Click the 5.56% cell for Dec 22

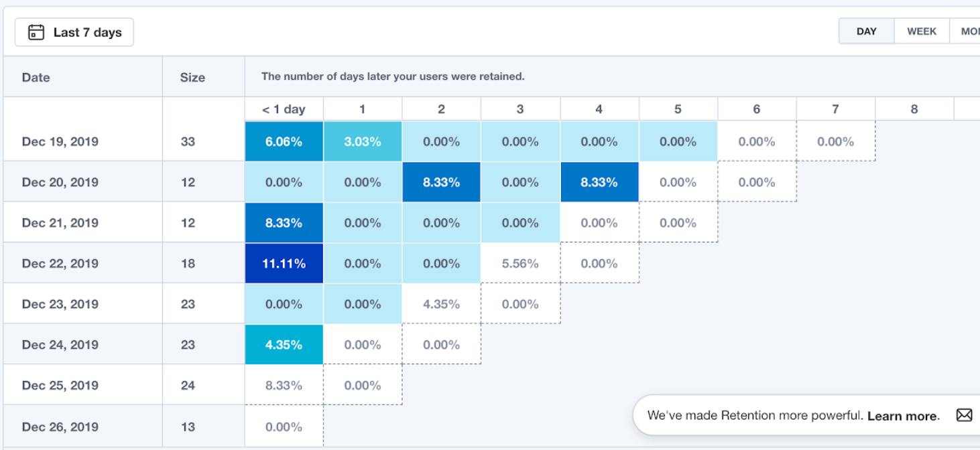[520, 263]
